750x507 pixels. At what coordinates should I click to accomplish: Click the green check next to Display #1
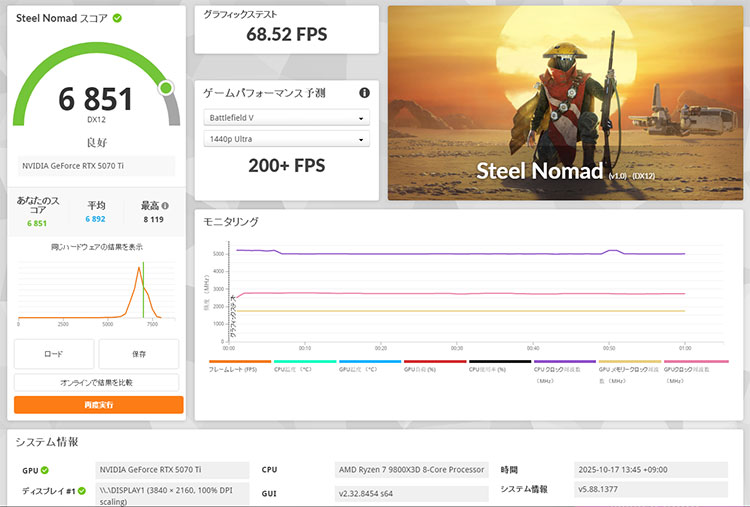[x=82, y=491]
